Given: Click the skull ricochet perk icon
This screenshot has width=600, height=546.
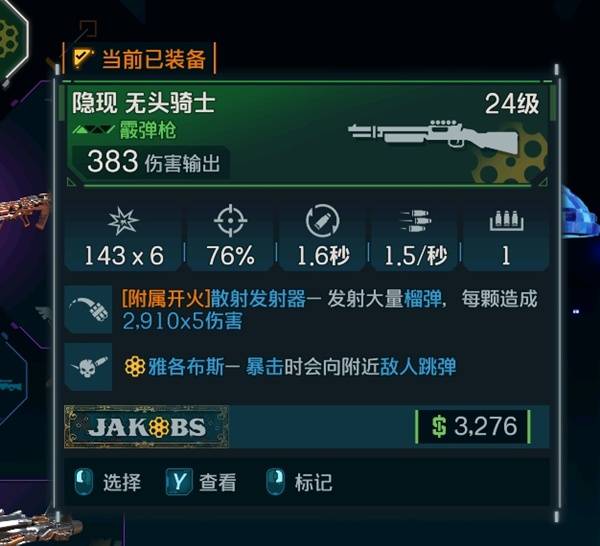Looking at the screenshot, I should click(88, 367).
